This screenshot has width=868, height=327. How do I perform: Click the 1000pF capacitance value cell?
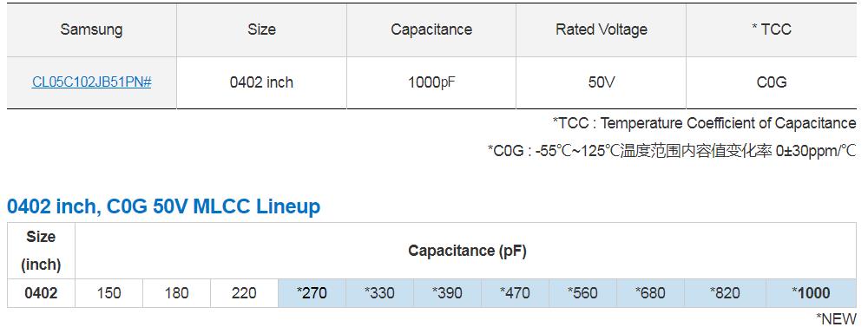click(x=431, y=82)
